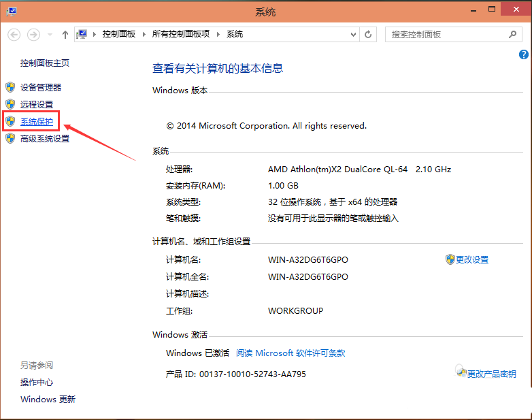Click the shield icon beside 系统保护
The width and height of the screenshot is (532, 420).
(10, 121)
